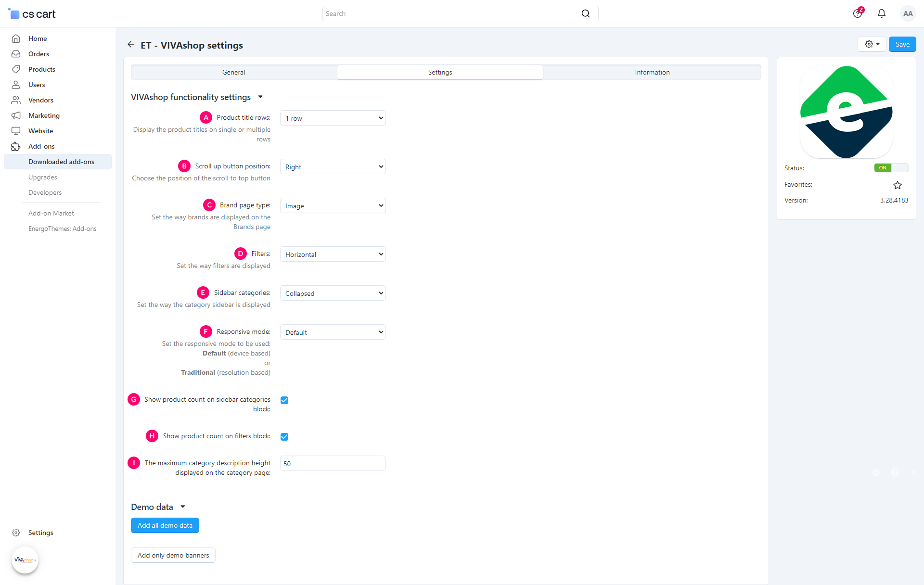The image size is (924, 585).
Task: Open the AA user avatar menu
Action: click(908, 13)
